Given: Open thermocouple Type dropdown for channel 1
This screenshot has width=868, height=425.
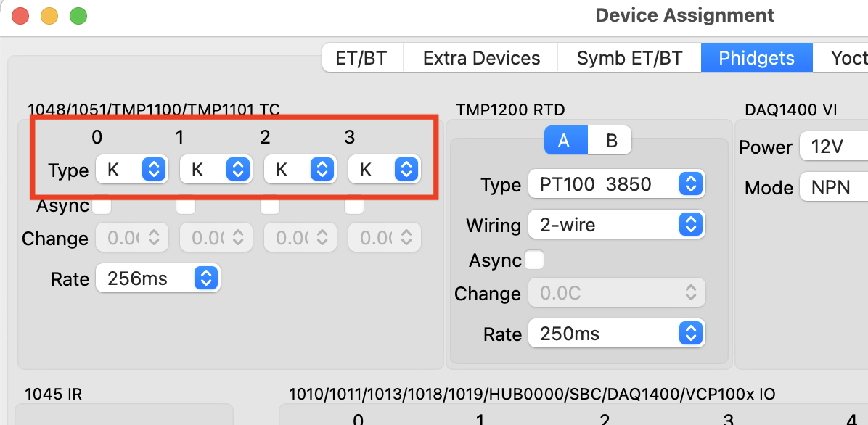Looking at the screenshot, I should tap(216, 169).
